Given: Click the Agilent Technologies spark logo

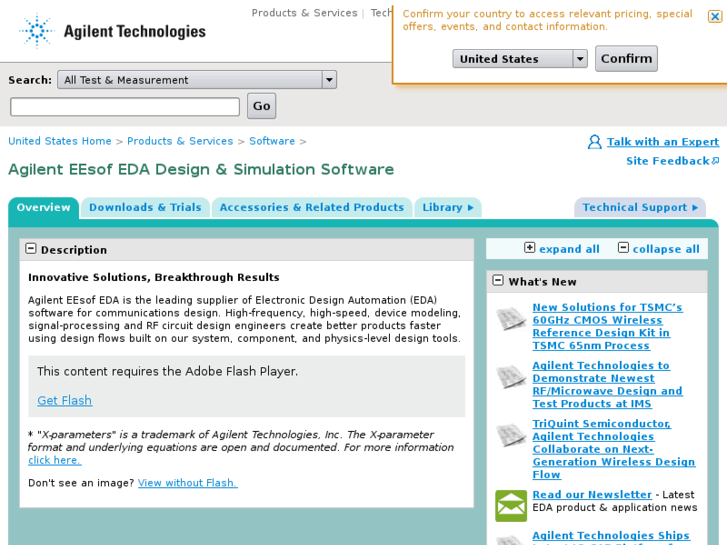Looking at the screenshot, I should coord(37,31).
